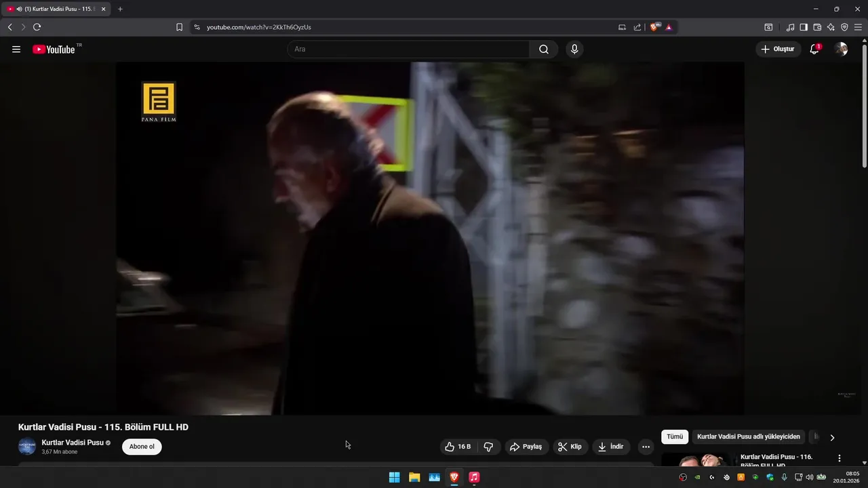Screen dimensions: 868x488
Task: Open the notifications bell
Action: coord(814,49)
